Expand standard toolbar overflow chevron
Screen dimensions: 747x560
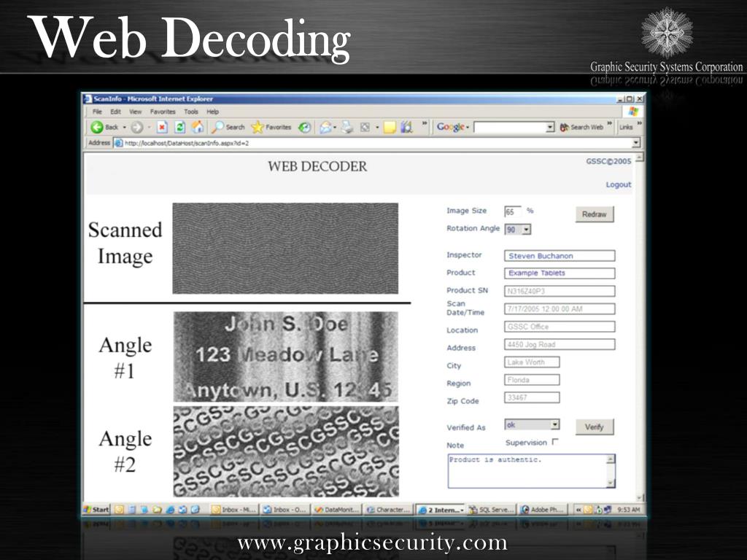(425, 124)
